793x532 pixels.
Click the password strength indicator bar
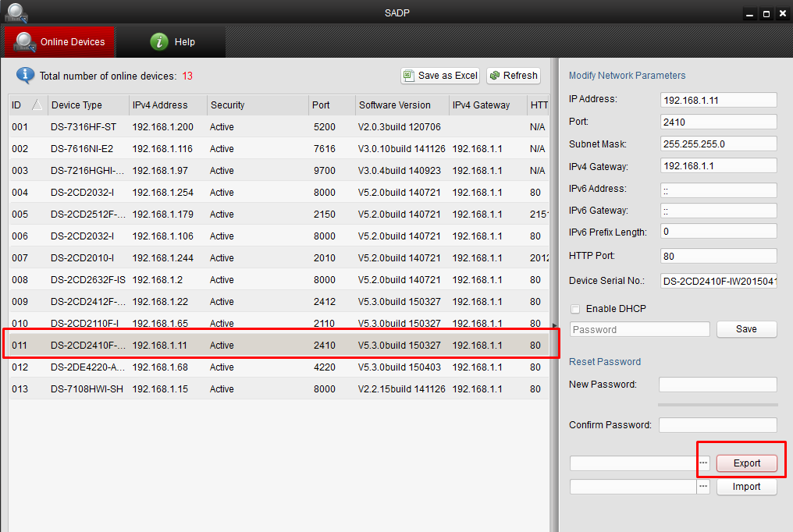pos(717,405)
